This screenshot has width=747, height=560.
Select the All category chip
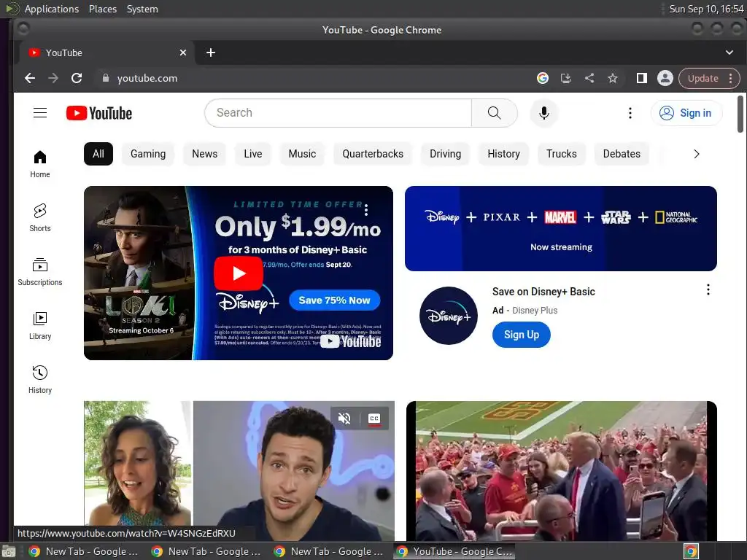(x=98, y=154)
